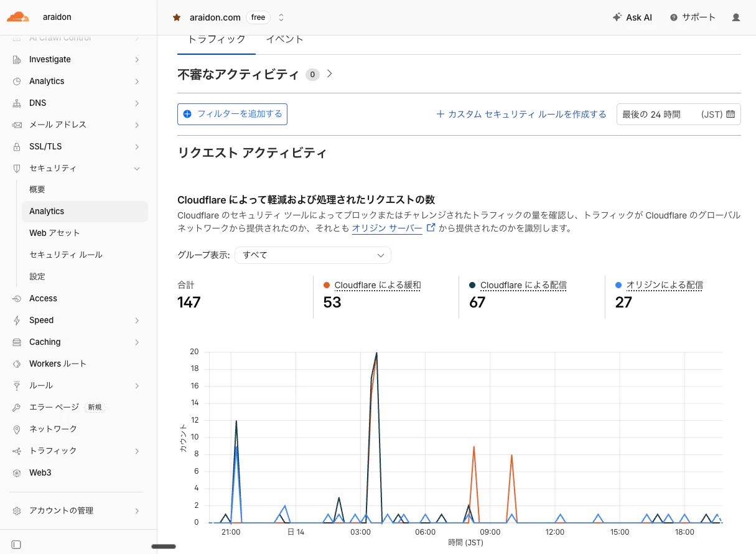Click the 03:00 peak on the chart
The image size is (756, 554).
point(376,353)
